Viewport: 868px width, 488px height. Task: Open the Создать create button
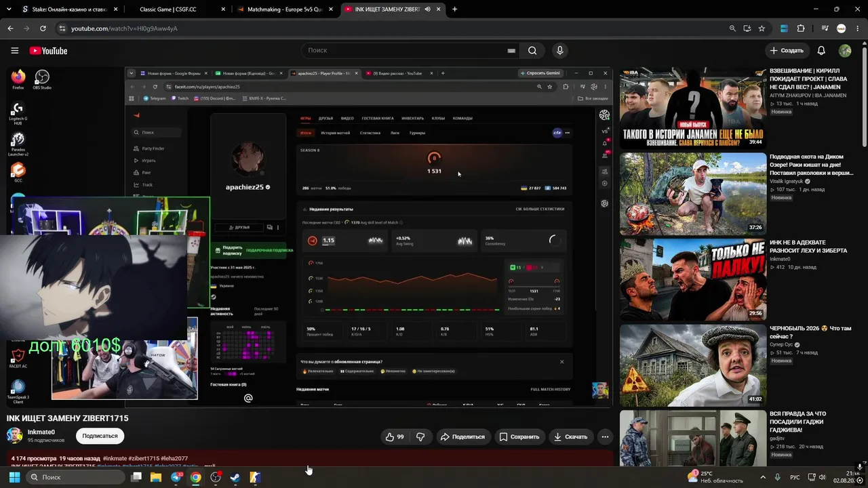click(x=787, y=51)
